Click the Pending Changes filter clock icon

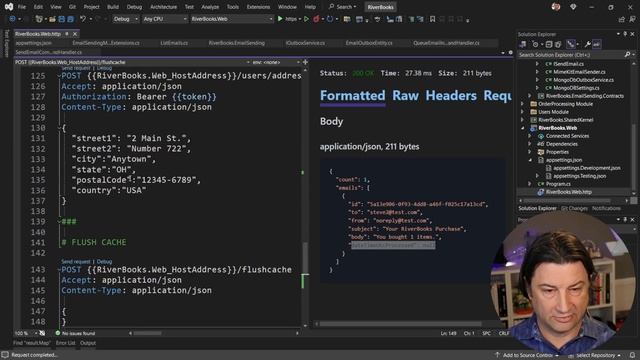(x=535, y=44)
